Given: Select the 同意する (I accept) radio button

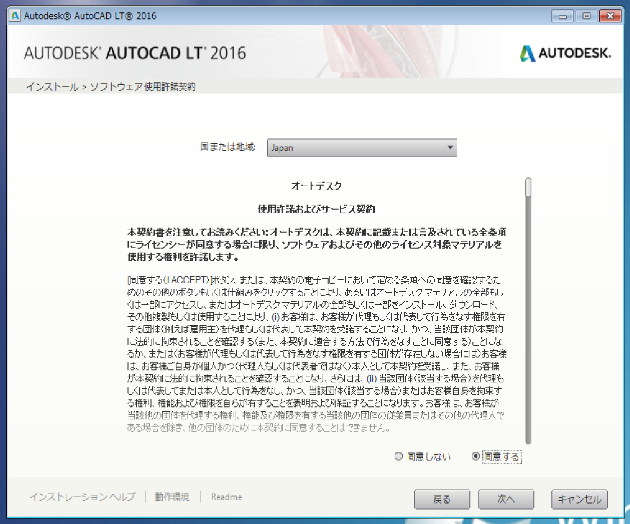Looking at the screenshot, I should 476,456.
